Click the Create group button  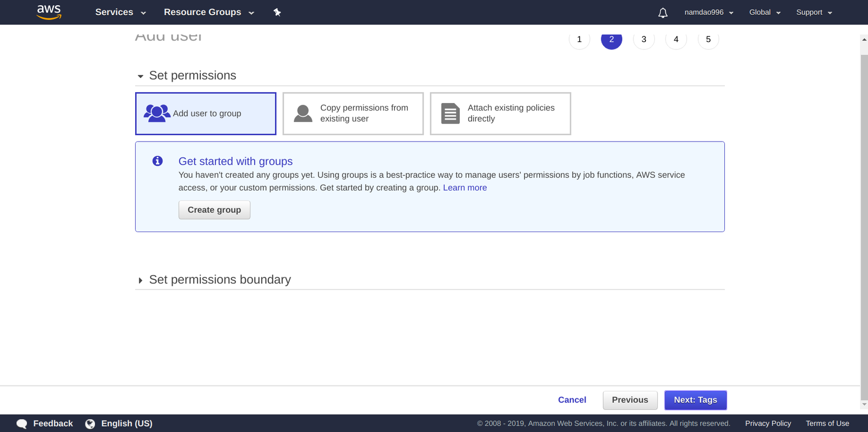tap(214, 210)
